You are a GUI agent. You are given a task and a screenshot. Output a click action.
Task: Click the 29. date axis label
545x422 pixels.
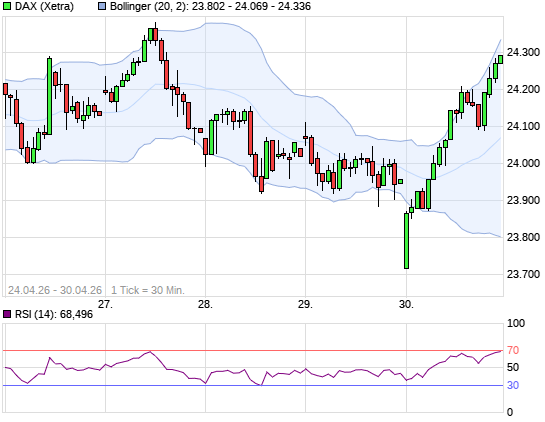pos(306,304)
